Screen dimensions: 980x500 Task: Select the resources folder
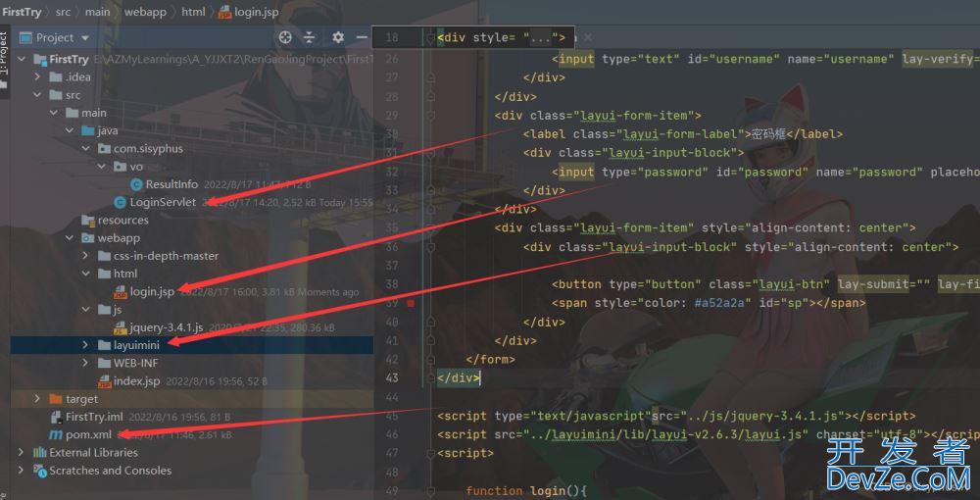[x=122, y=220]
